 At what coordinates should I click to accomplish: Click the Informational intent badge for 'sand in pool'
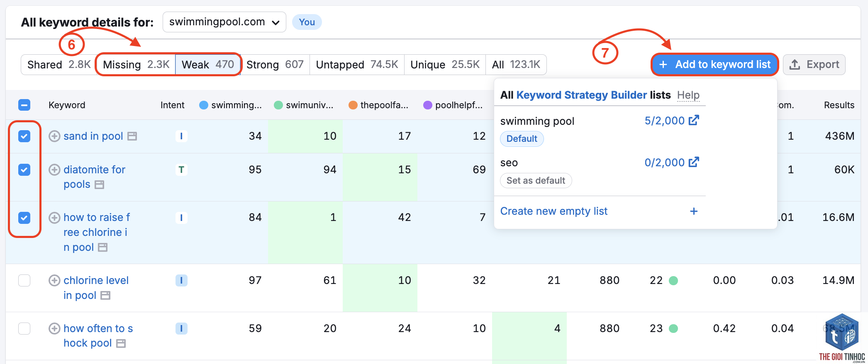click(x=181, y=136)
